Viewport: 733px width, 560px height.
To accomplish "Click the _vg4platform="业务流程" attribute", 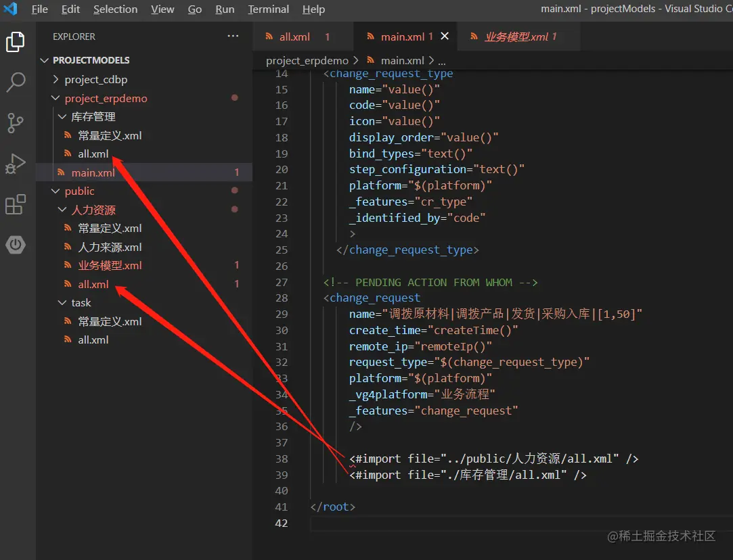I will pyautogui.click(x=422, y=394).
